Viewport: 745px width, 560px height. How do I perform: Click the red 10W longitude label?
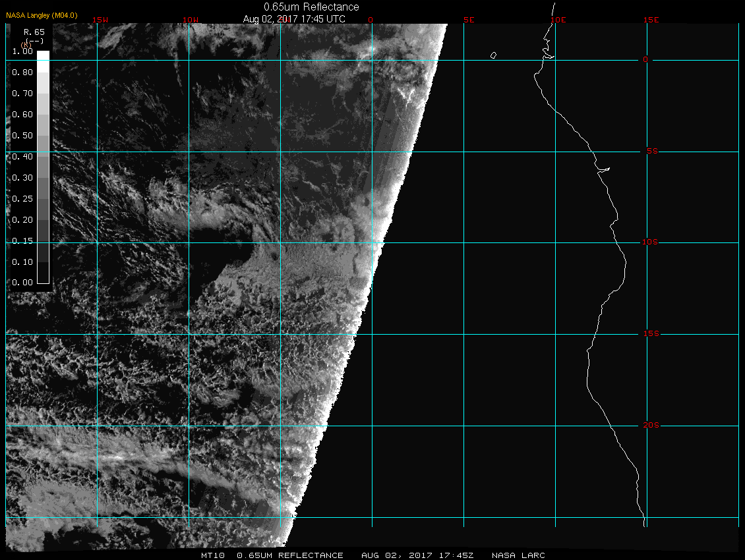click(x=190, y=20)
